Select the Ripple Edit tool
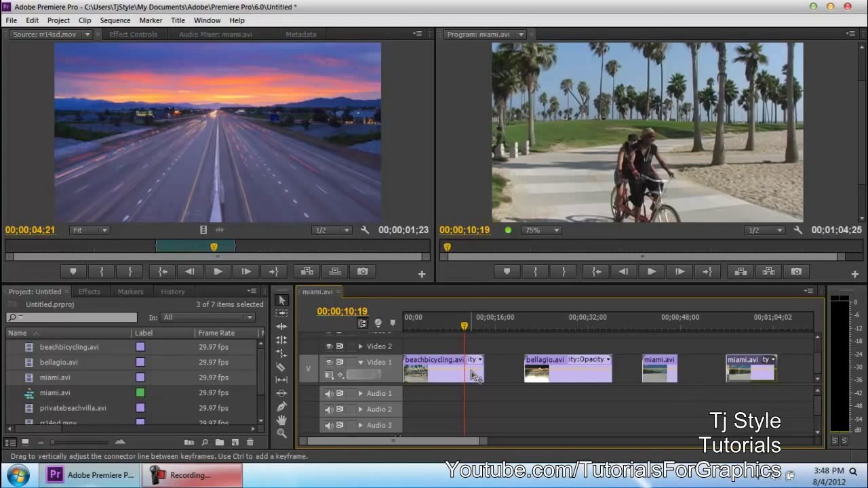868x488 pixels. click(282, 327)
